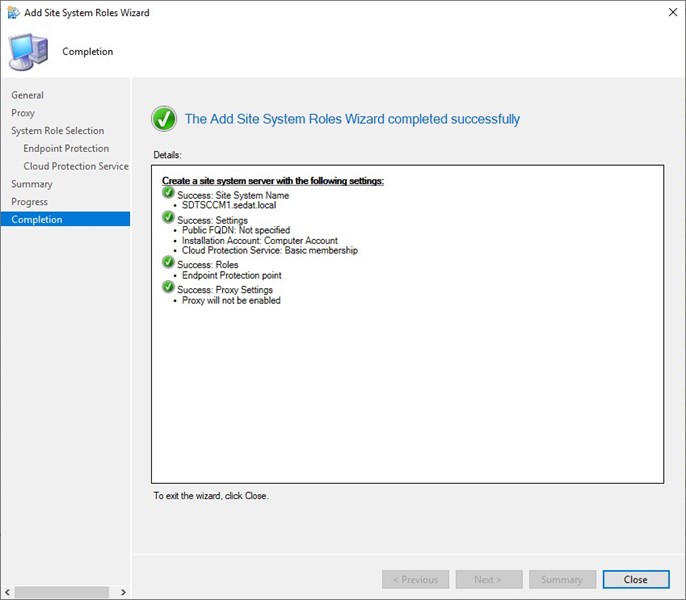Select the Progress step in sidebar

29,202
